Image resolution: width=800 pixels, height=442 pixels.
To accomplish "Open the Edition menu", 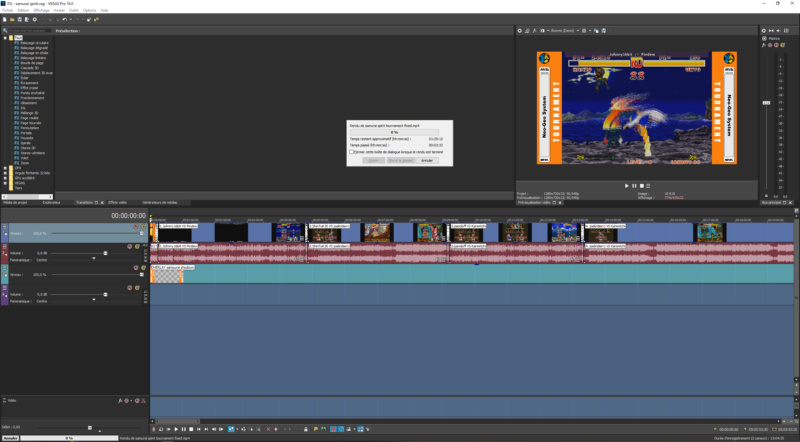I will point(23,10).
